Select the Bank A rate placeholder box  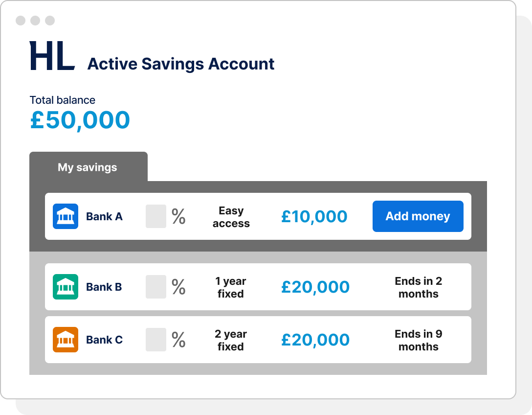click(x=156, y=216)
